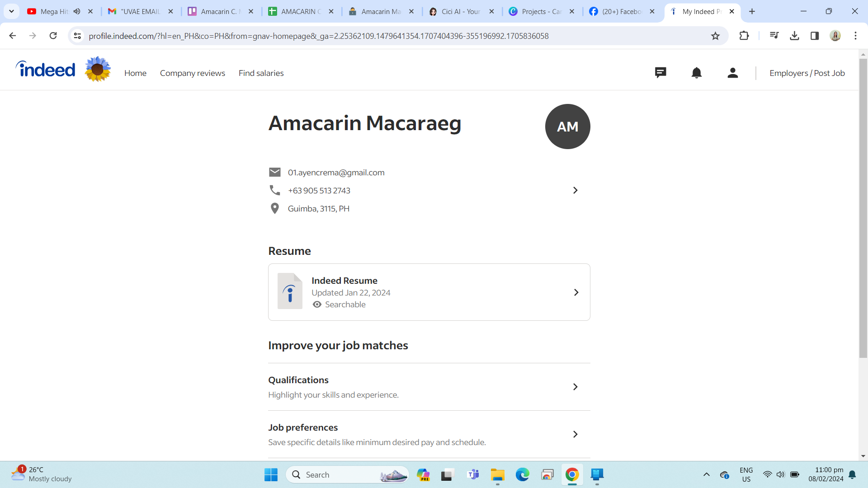
Task: Bookmark page with the star icon
Action: (715, 36)
